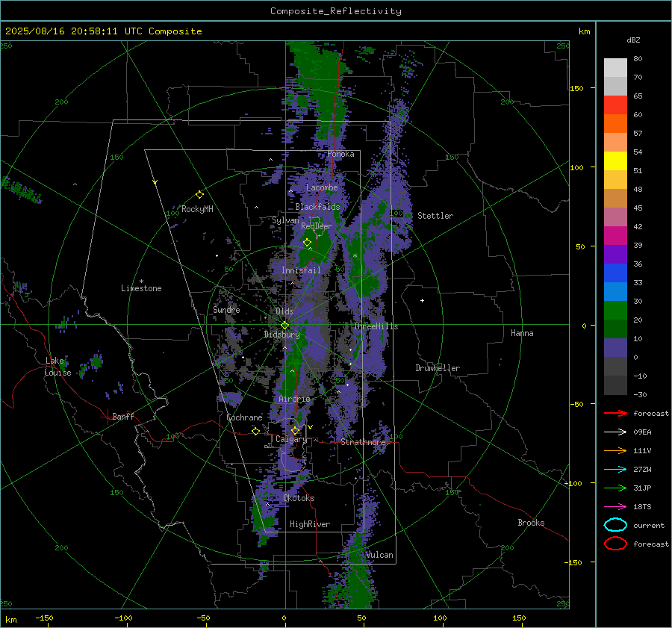Click the Cochrane city label
672x628 pixels.
click(x=244, y=417)
